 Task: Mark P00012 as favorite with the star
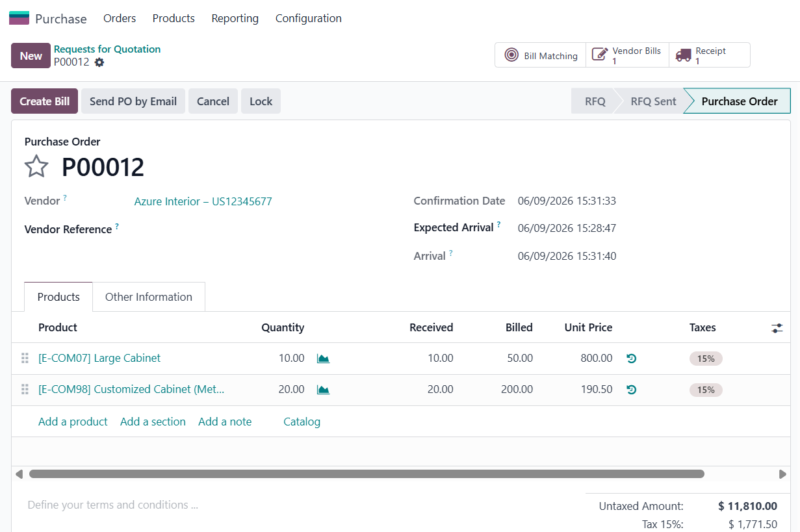[x=36, y=167]
